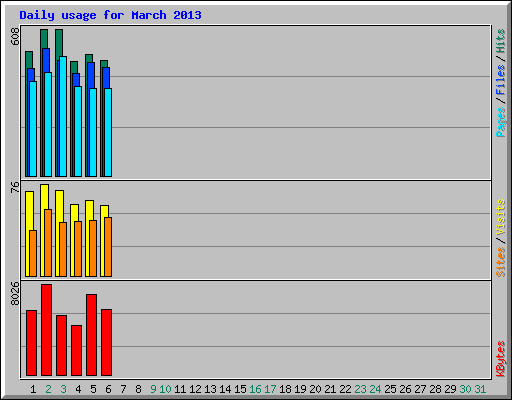Click day 19 on the x-axis
This screenshot has height=400, width=512.
[300, 389]
